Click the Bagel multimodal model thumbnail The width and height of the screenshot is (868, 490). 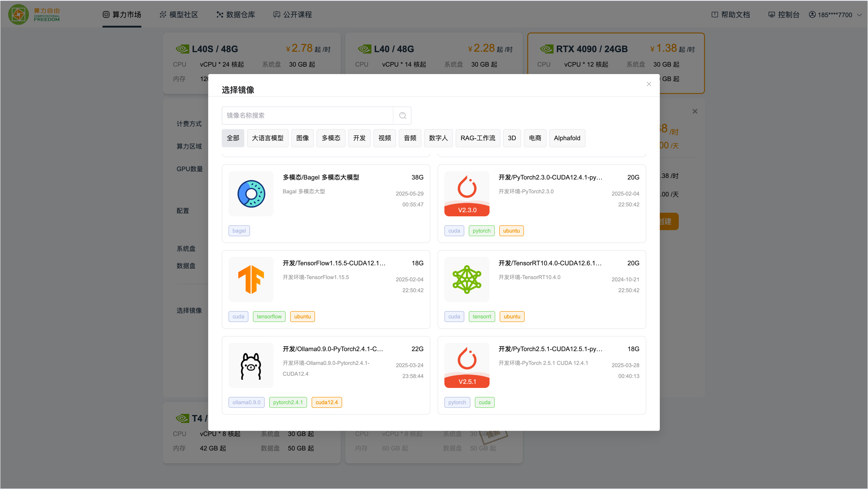(251, 194)
